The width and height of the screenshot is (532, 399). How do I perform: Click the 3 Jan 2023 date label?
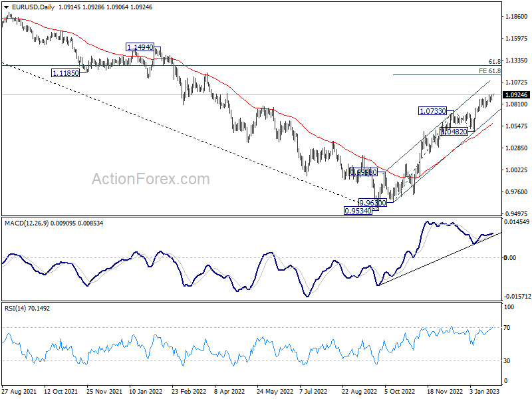(x=485, y=391)
